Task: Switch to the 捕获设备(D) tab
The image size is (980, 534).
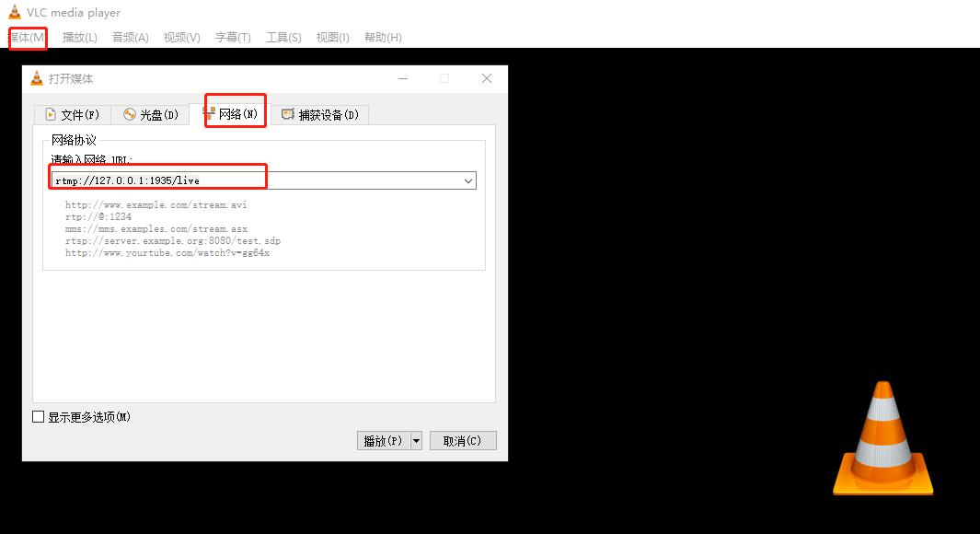Action: point(320,115)
